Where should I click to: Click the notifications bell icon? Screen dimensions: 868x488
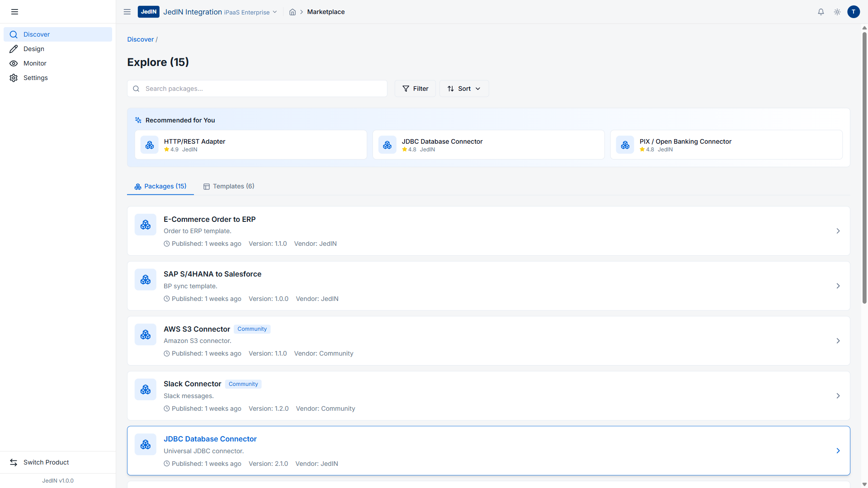tap(821, 12)
